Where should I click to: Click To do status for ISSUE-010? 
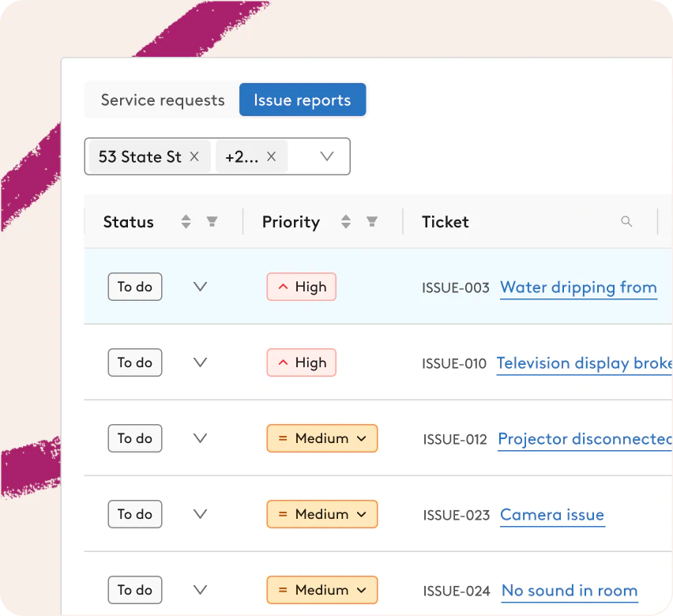[x=135, y=362]
